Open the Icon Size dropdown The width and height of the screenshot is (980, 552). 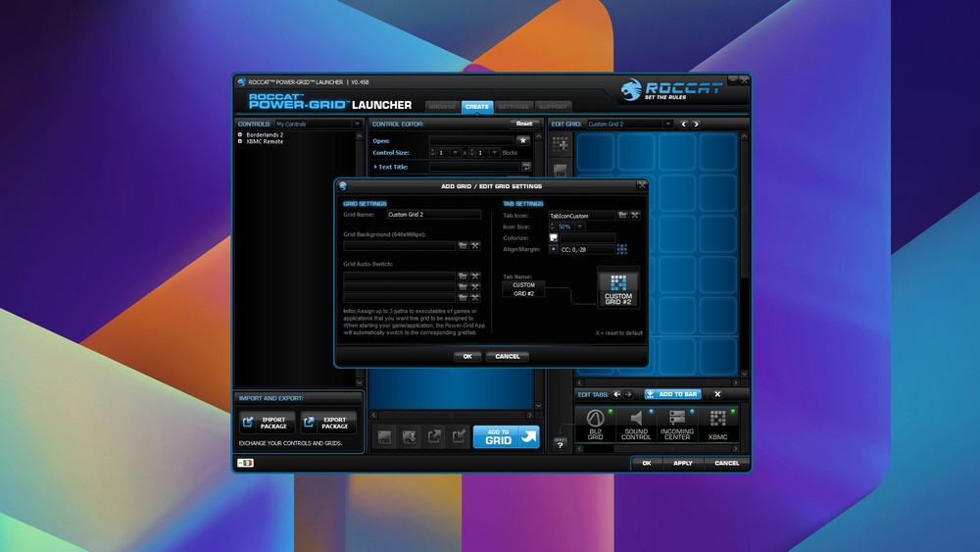coord(579,226)
